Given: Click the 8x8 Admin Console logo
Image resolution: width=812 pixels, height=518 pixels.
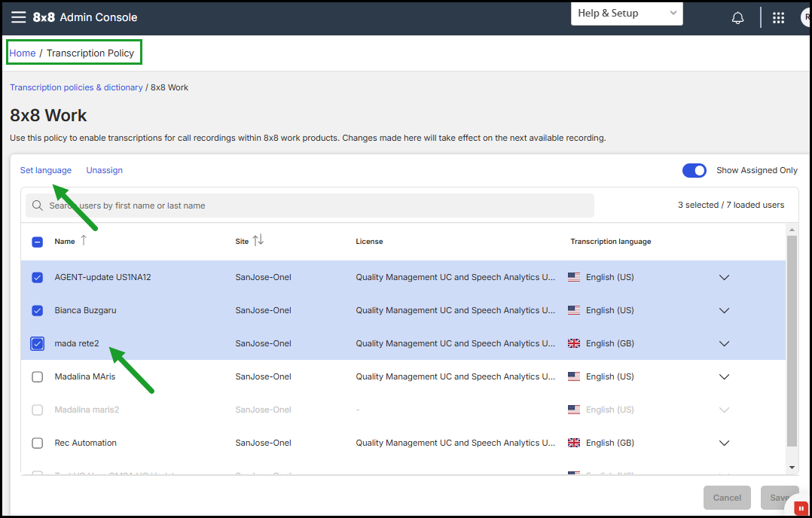Looking at the screenshot, I should (x=85, y=17).
